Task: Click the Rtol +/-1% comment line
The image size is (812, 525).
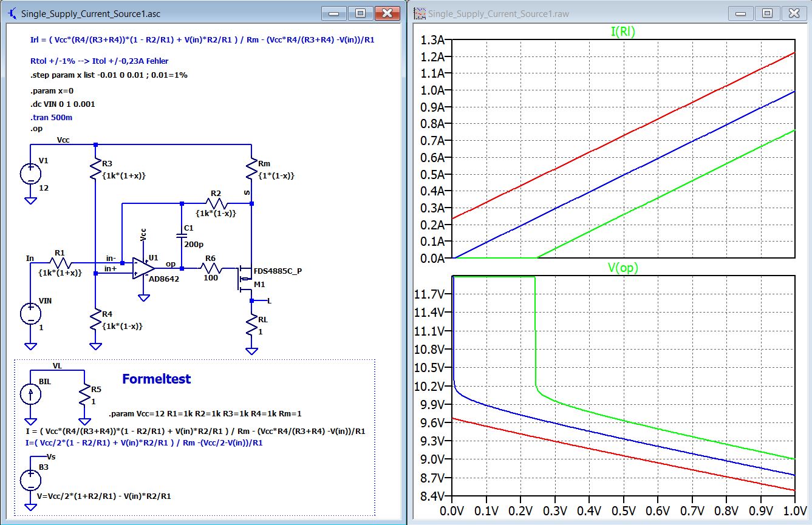Action: point(99,61)
